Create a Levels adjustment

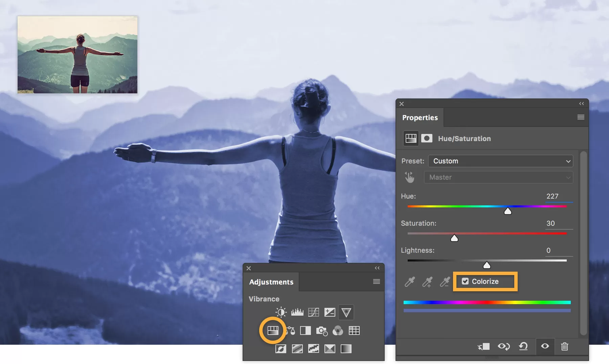pyautogui.click(x=297, y=312)
